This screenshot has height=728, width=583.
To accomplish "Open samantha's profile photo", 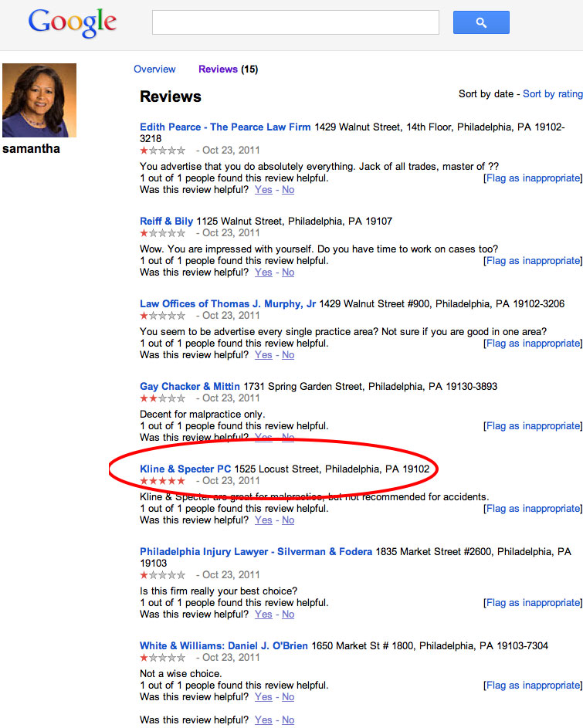I will pos(39,100).
